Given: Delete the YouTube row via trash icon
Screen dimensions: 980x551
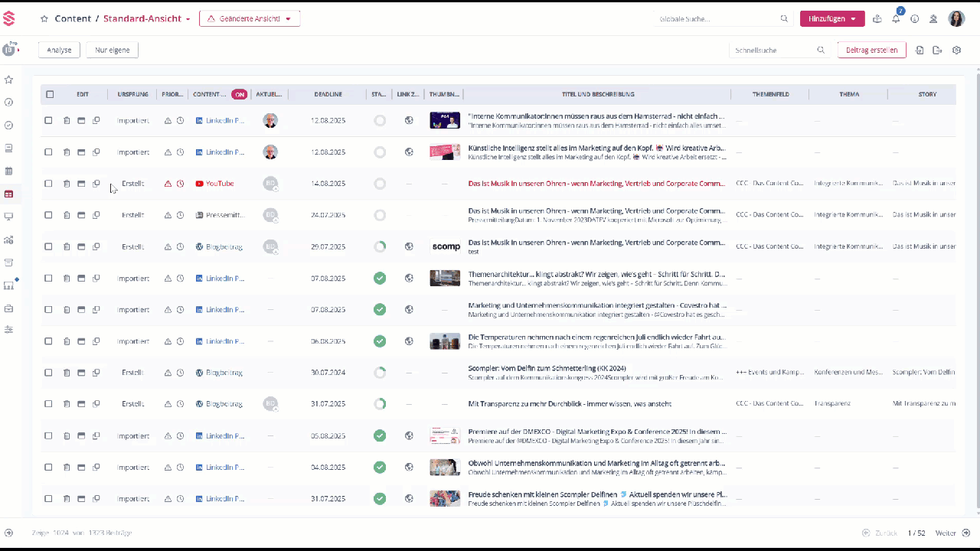Looking at the screenshot, I should pyautogui.click(x=67, y=184).
